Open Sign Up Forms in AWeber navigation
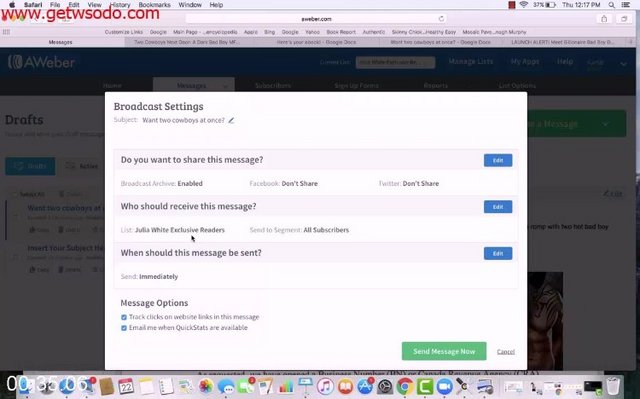The image size is (640, 399). 356,86
